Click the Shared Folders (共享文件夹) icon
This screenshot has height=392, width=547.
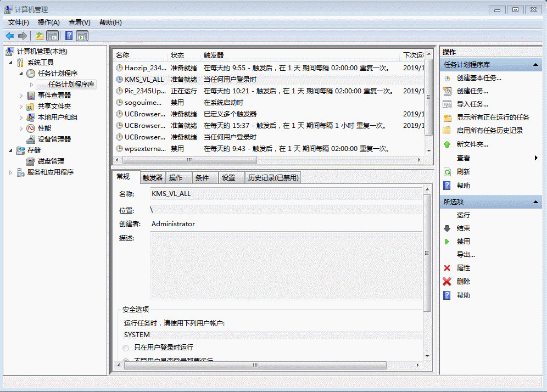tap(31, 107)
